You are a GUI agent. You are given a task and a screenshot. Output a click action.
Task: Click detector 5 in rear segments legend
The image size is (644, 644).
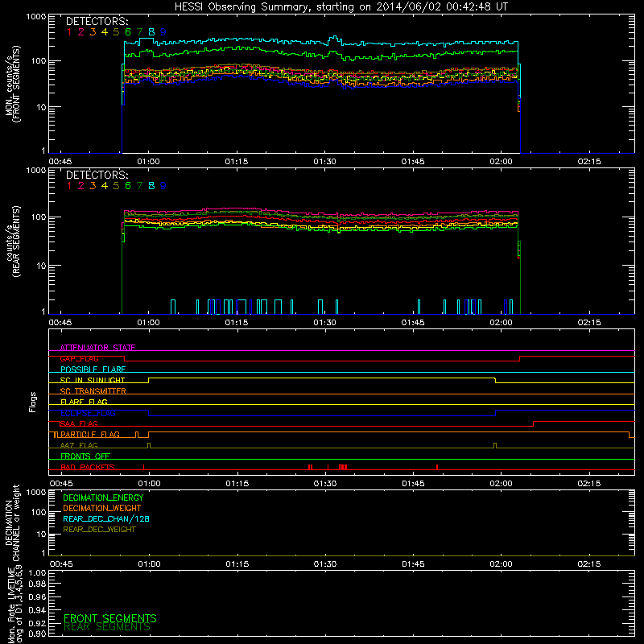(116, 186)
